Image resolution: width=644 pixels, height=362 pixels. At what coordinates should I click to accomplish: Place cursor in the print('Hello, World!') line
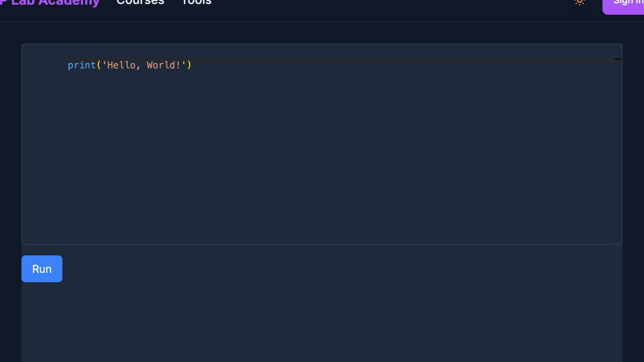tap(129, 65)
